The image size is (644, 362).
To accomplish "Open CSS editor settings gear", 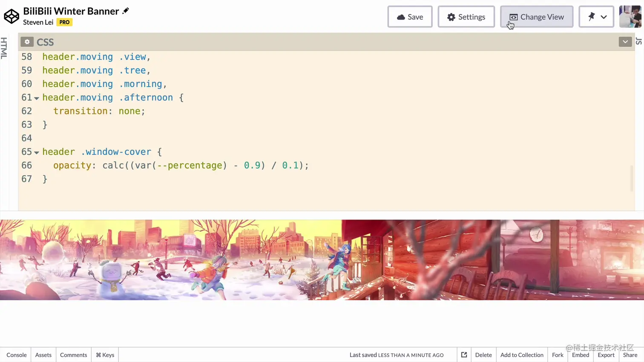I will [x=27, y=42].
